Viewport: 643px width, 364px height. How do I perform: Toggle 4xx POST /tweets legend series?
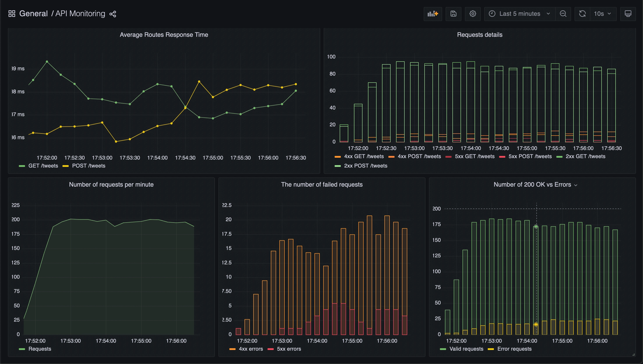point(419,156)
